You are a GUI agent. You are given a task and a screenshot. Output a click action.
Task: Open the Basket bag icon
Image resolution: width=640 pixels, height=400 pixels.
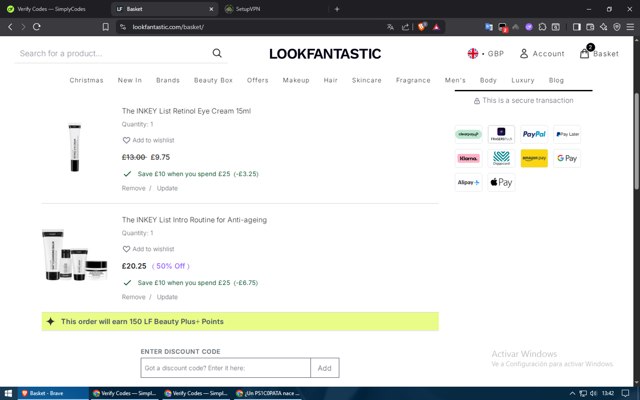tap(584, 53)
